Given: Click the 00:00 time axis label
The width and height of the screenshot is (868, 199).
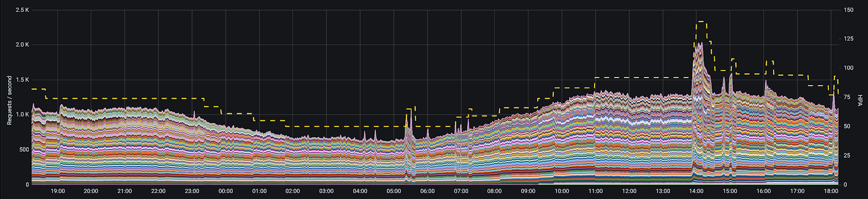Looking at the screenshot, I should click(x=226, y=191).
